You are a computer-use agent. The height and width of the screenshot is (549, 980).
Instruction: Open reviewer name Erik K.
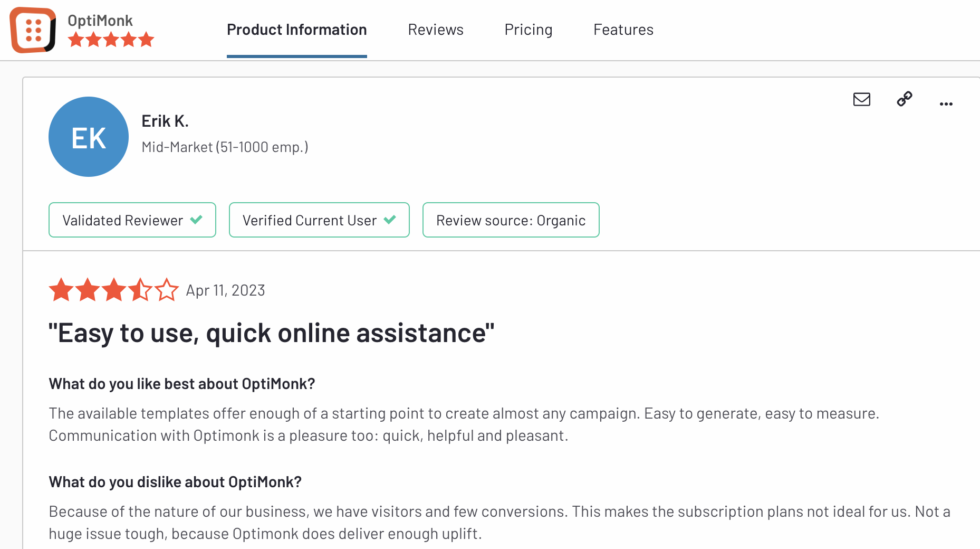pos(165,121)
